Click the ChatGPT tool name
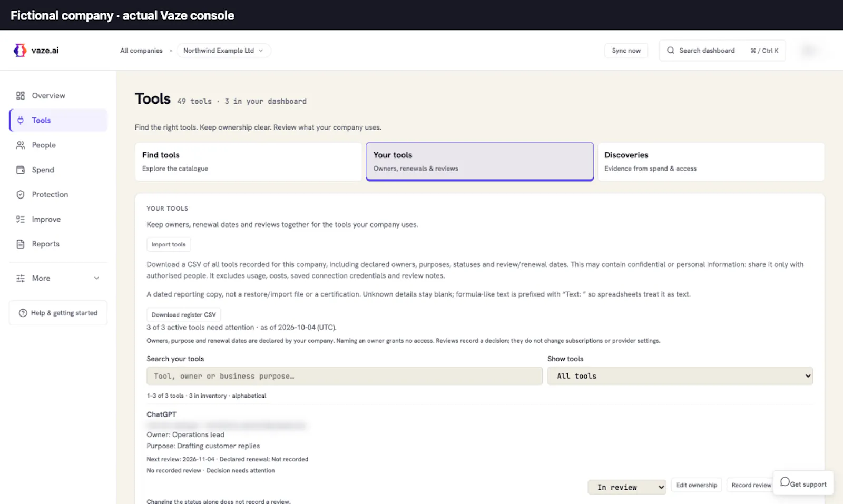This screenshot has height=504, width=843. (x=161, y=414)
